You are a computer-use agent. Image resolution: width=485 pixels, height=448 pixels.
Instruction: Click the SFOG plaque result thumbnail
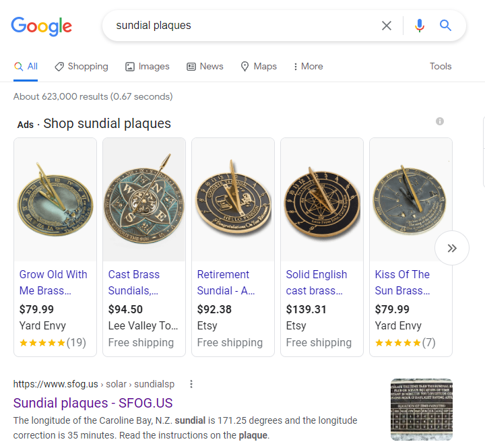(422, 409)
